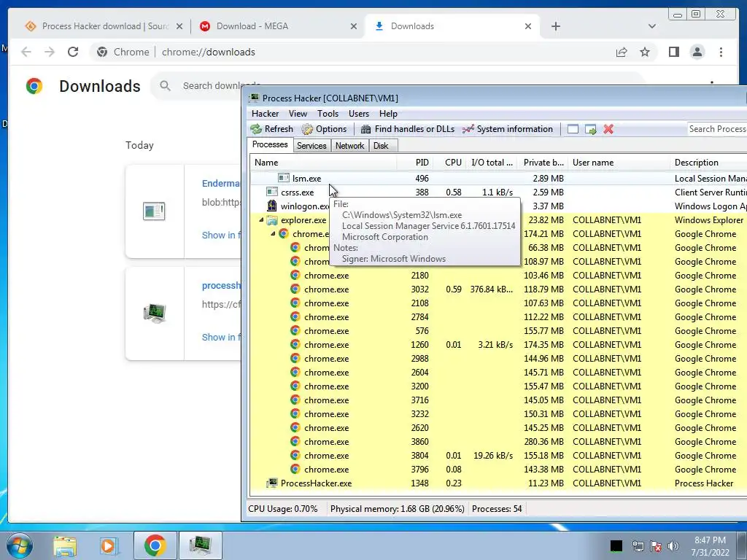
Task: Select chrome.exe row with PID 3032
Action: (x=498, y=289)
